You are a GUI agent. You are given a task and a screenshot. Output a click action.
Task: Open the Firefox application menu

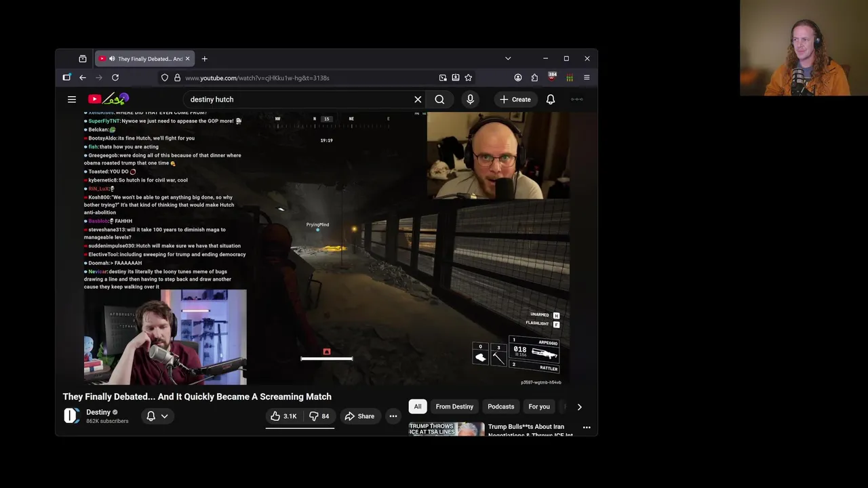[x=587, y=78]
